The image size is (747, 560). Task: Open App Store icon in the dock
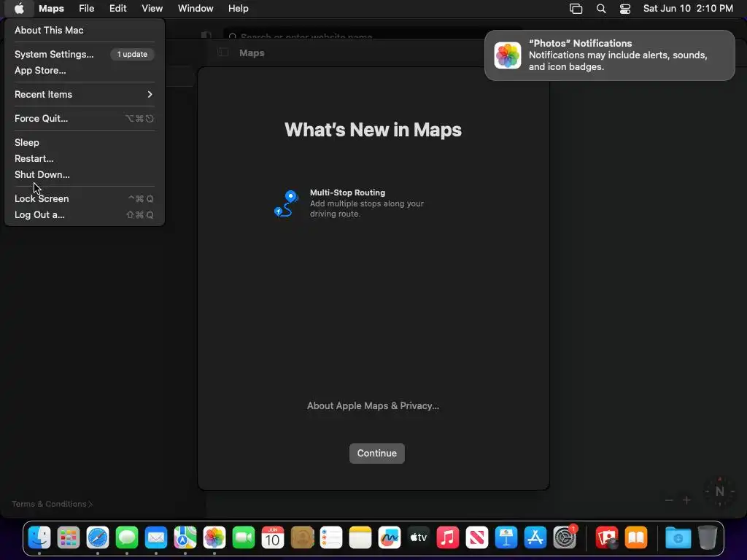click(x=535, y=537)
